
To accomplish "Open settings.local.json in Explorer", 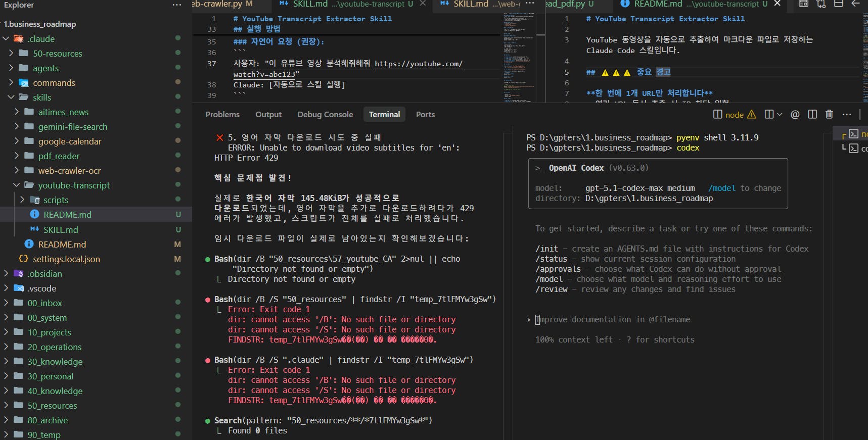I will point(96,259).
